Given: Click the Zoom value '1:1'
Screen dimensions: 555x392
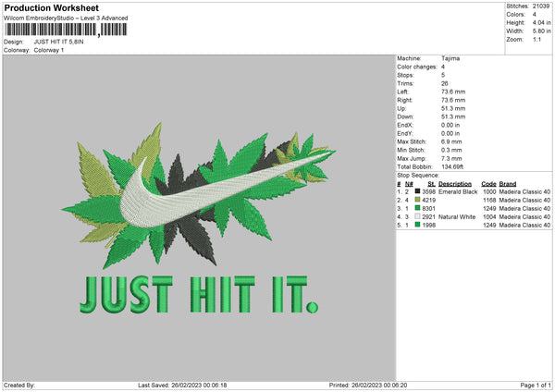Looking at the screenshot, I should tap(536, 39).
